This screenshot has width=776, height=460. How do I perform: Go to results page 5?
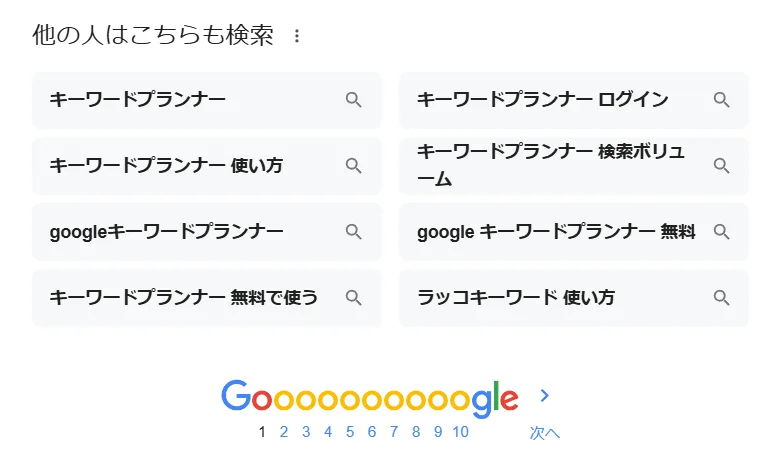pos(350,432)
